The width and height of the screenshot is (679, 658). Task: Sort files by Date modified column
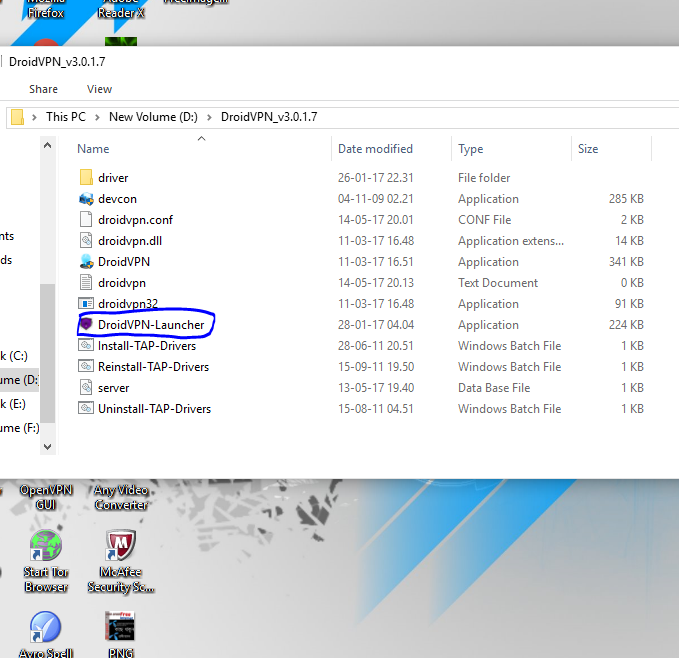click(x=375, y=149)
